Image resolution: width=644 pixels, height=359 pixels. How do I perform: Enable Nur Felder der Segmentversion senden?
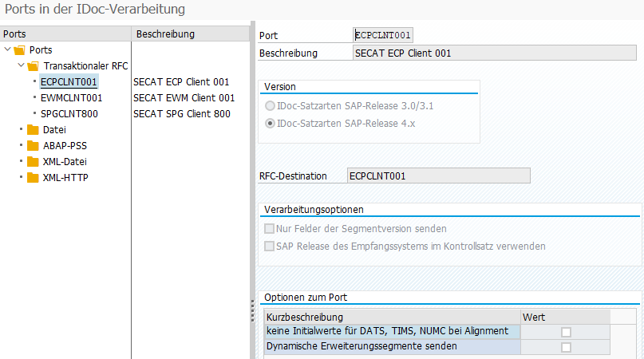[x=269, y=229]
